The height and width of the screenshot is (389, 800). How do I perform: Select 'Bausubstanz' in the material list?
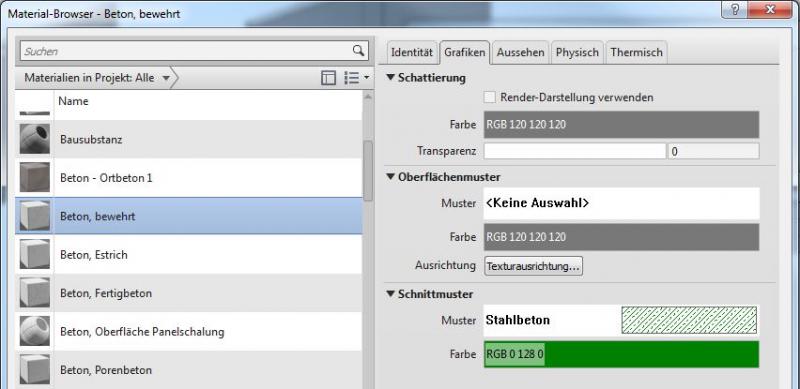click(x=189, y=139)
